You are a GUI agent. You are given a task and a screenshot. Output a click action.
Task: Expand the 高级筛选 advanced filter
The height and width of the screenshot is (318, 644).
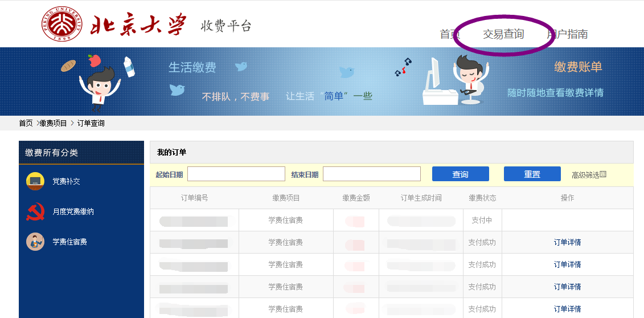pos(585,175)
